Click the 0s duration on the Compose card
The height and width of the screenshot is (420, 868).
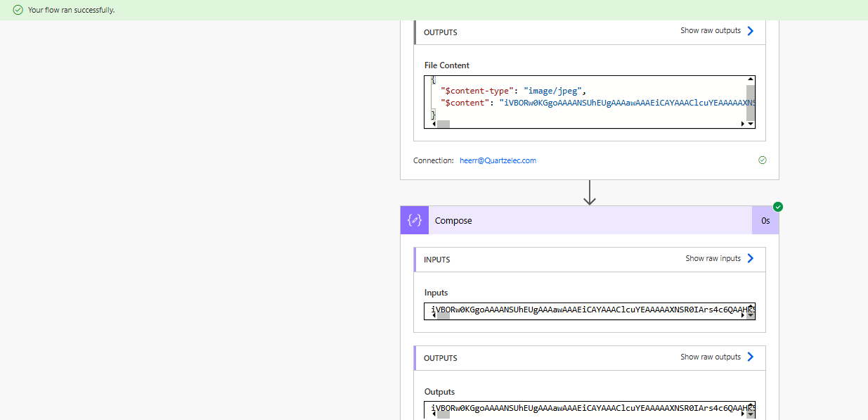click(765, 220)
